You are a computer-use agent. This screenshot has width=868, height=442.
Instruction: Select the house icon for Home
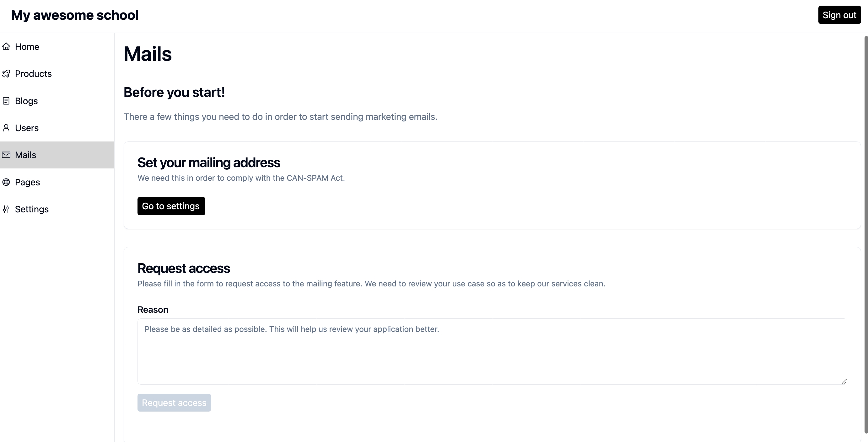[6, 46]
